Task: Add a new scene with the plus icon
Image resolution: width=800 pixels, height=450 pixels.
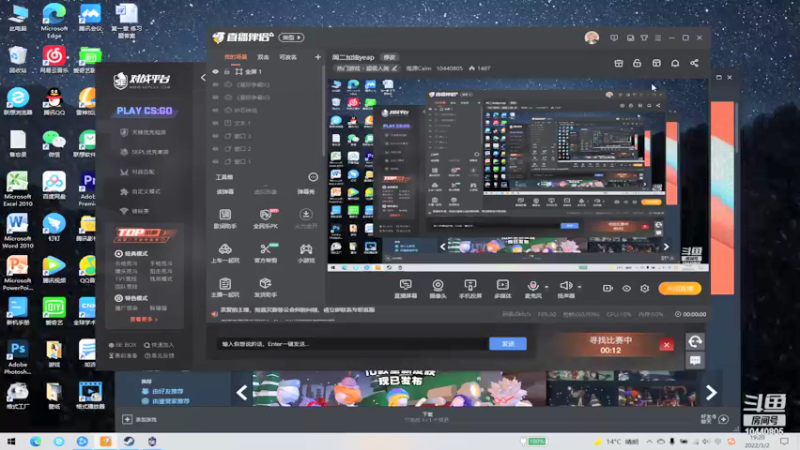Action: coord(317,57)
